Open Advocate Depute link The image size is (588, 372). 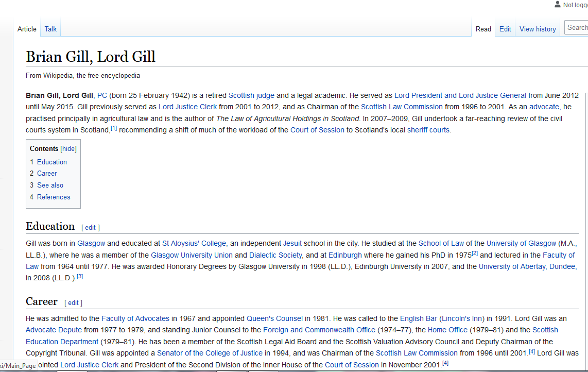tap(54, 330)
